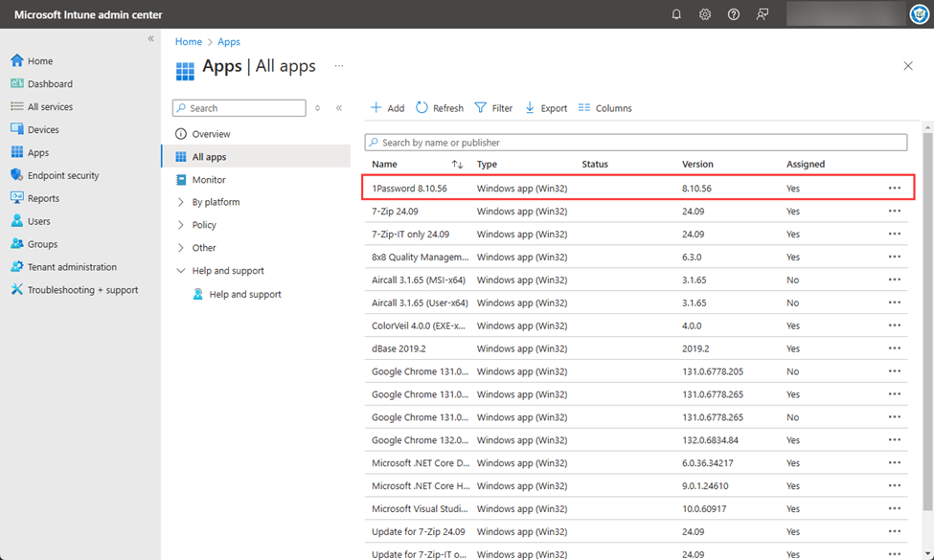Click the Endpoint security shield icon
Viewport: 934px width, 560px height.
click(17, 175)
